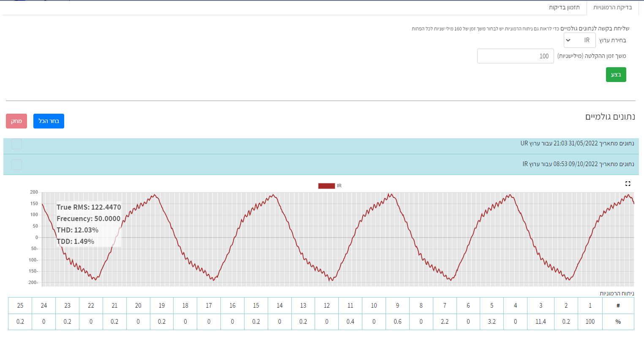
Task: Open the תזמון בדיקות tab
Action: [564, 8]
